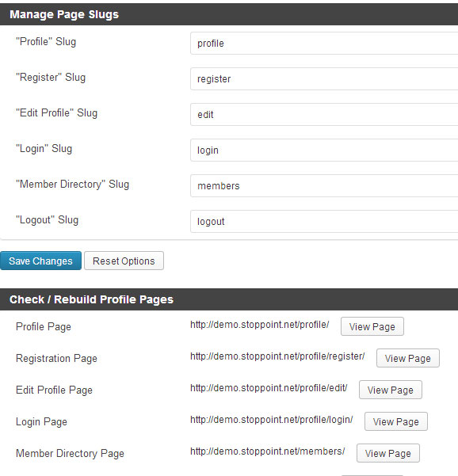This screenshot has width=458, height=476.
Task: Click the "Logout" Slug input box
Action: [324, 221]
